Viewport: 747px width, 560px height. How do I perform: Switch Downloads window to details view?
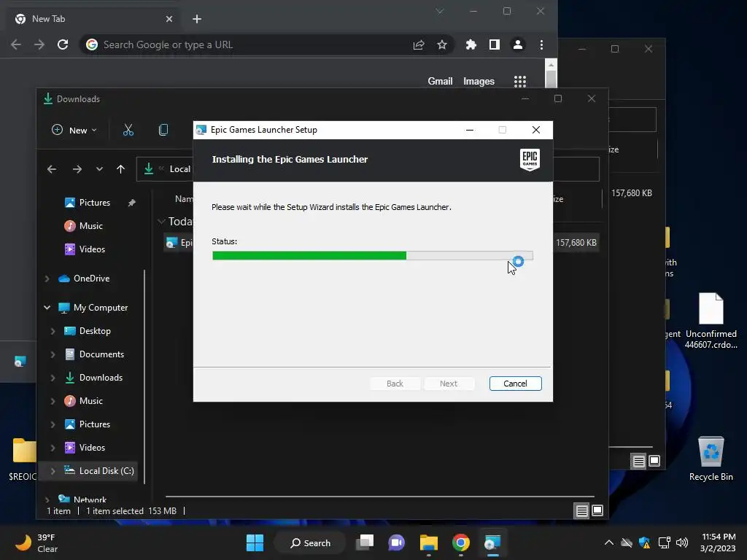coord(581,511)
